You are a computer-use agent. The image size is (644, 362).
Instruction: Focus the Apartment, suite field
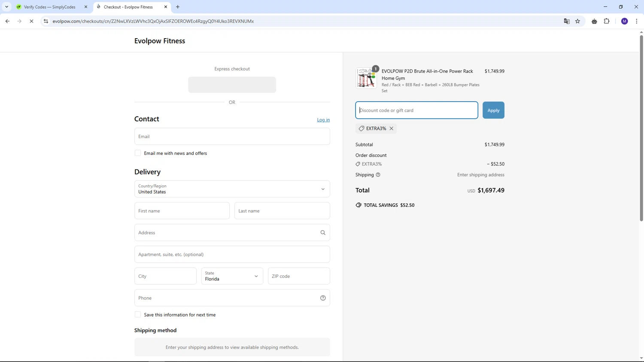232,254
